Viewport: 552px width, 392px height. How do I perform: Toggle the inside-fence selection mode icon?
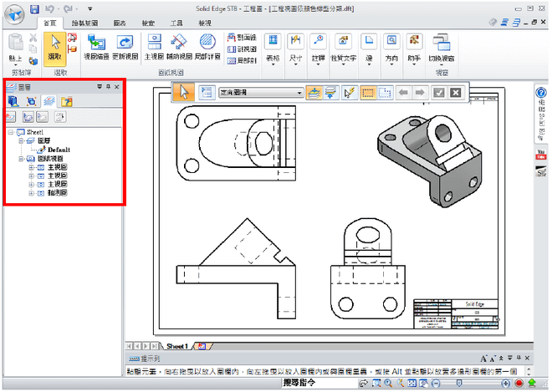tap(367, 93)
